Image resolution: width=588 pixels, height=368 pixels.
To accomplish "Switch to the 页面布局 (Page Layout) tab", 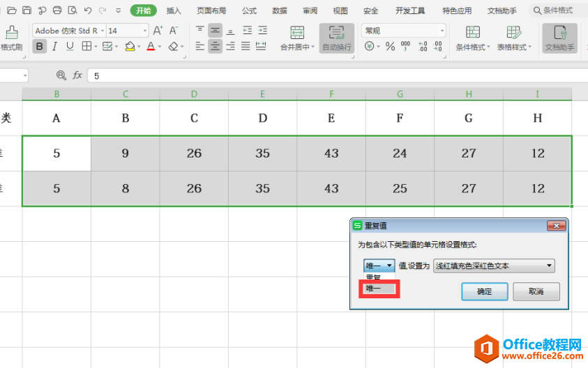I will (211, 10).
